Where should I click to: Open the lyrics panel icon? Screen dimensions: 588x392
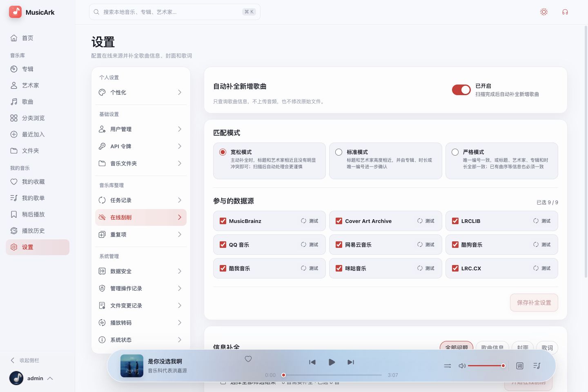click(x=520, y=366)
